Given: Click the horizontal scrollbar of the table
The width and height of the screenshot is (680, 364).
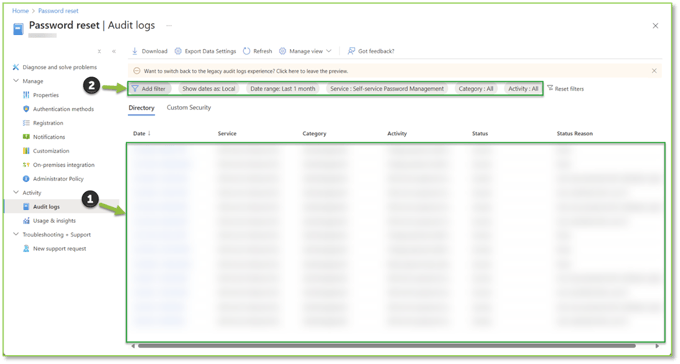Looking at the screenshot, I should pyautogui.click(x=387, y=346).
